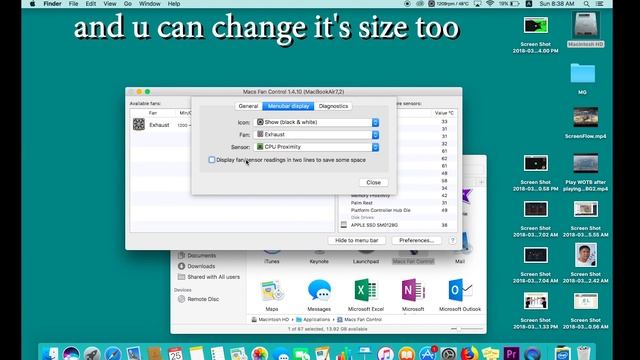Click Applications in Finder path bar

click(313, 320)
